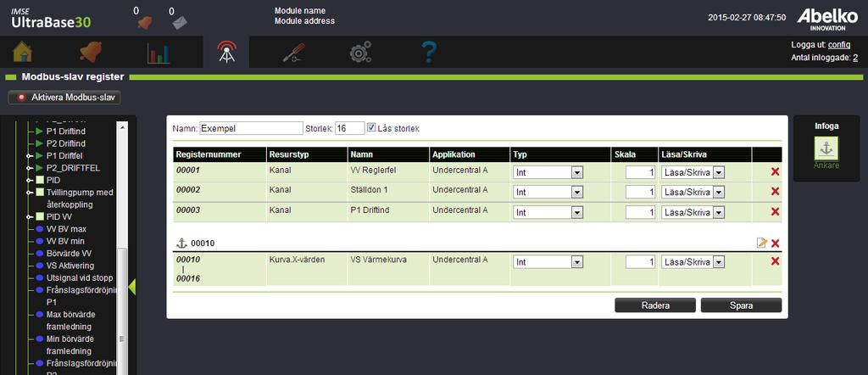Click the envelope message counter icon

pyautogui.click(x=180, y=23)
